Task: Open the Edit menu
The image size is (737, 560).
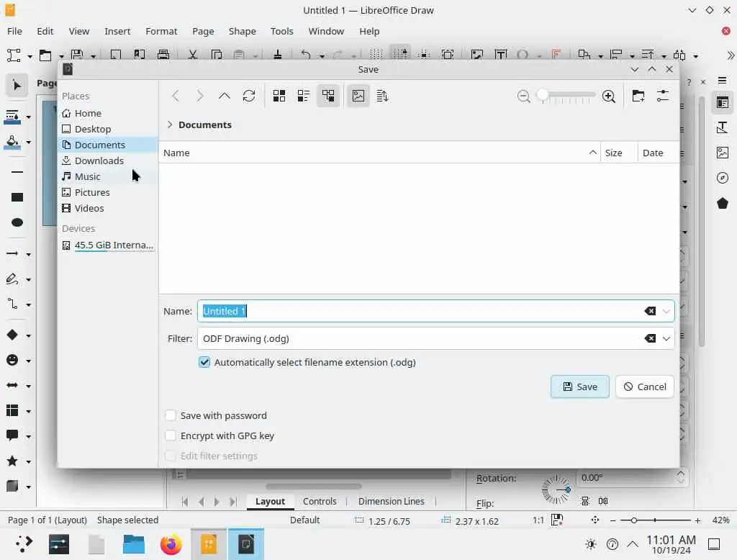Action: tap(45, 31)
